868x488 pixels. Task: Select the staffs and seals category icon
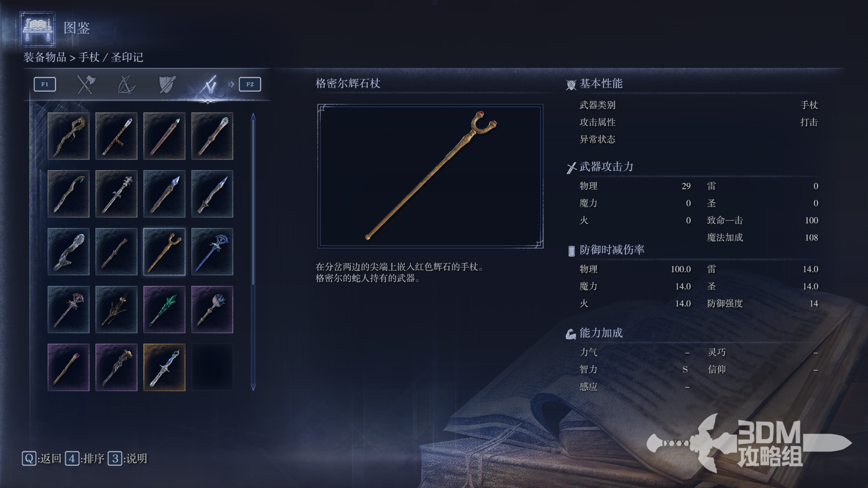208,84
